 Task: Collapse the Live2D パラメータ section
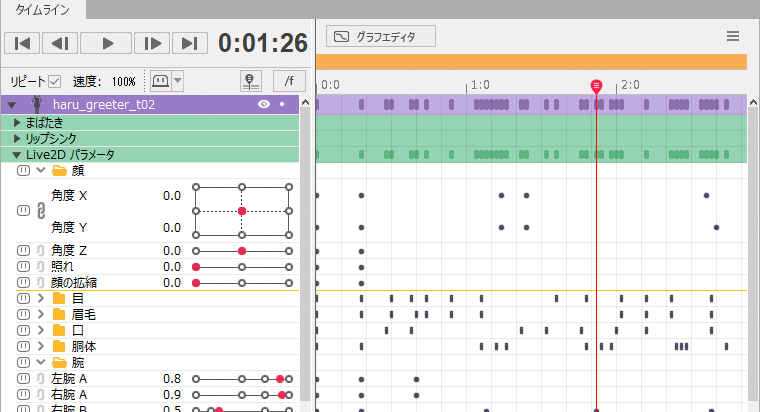coord(16,155)
